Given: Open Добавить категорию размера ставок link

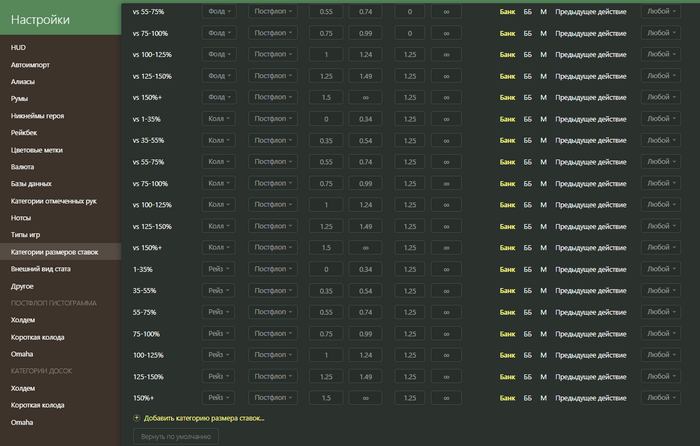Looking at the screenshot, I should tap(204, 418).
